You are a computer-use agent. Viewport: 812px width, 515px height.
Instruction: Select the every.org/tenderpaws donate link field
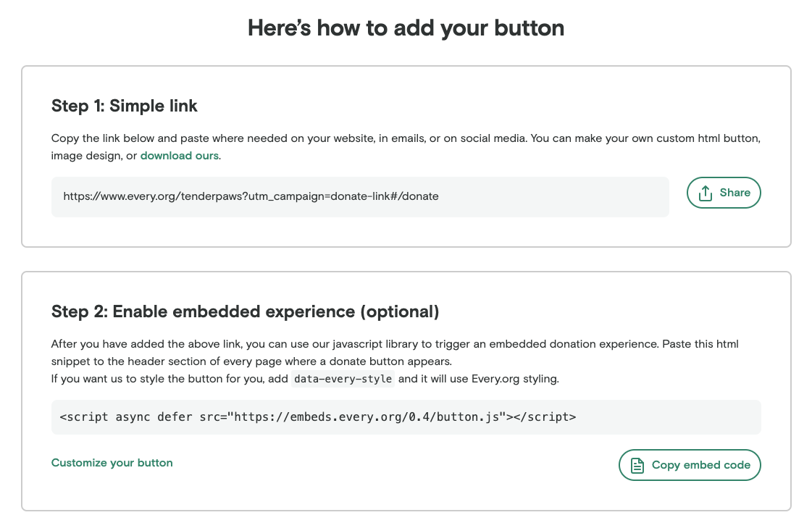tap(360, 197)
